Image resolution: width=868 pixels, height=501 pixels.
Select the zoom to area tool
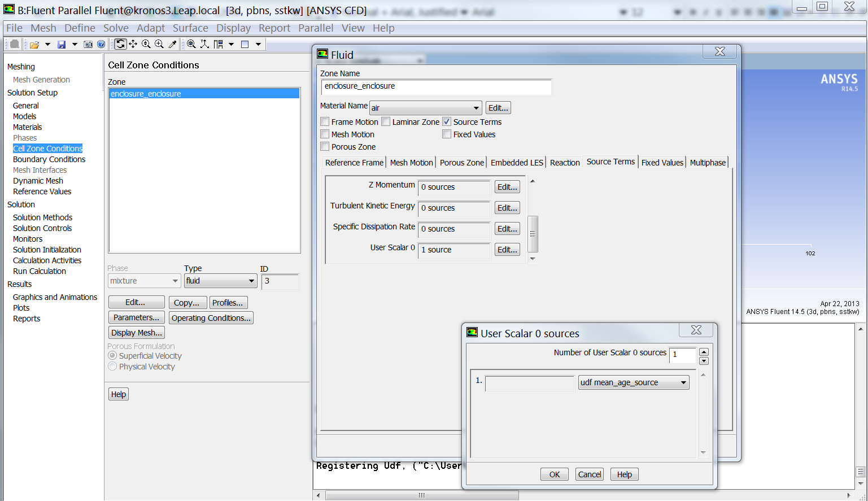point(159,44)
